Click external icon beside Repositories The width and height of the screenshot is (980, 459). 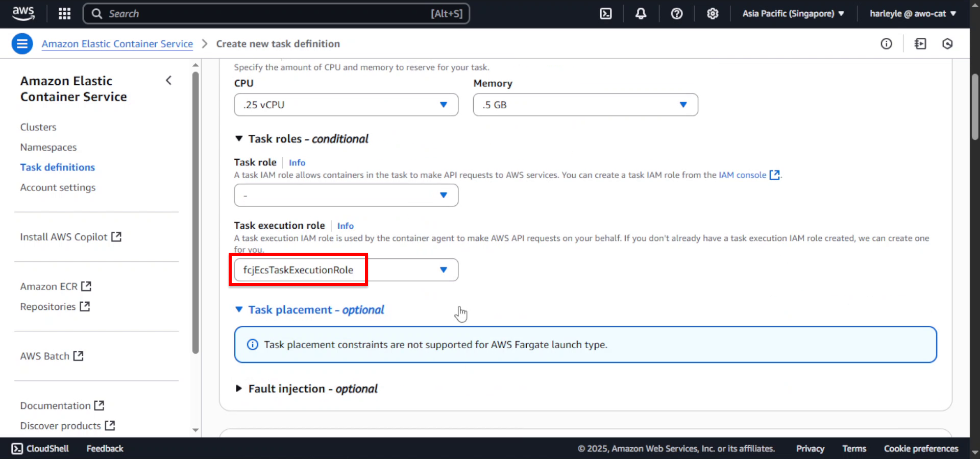click(85, 306)
